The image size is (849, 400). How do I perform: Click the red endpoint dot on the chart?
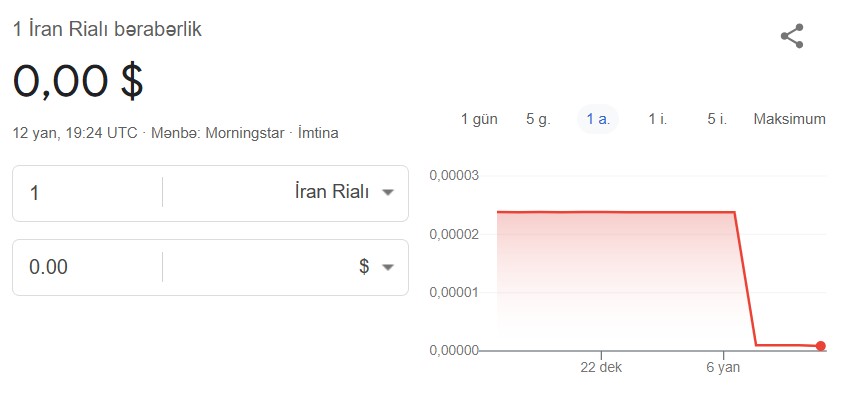click(821, 346)
